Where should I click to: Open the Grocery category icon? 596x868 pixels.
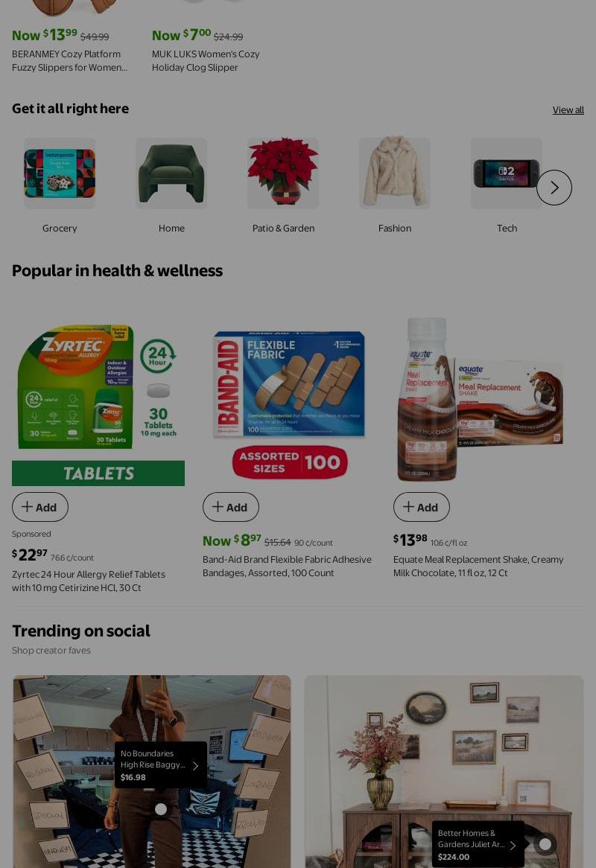click(60, 173)
